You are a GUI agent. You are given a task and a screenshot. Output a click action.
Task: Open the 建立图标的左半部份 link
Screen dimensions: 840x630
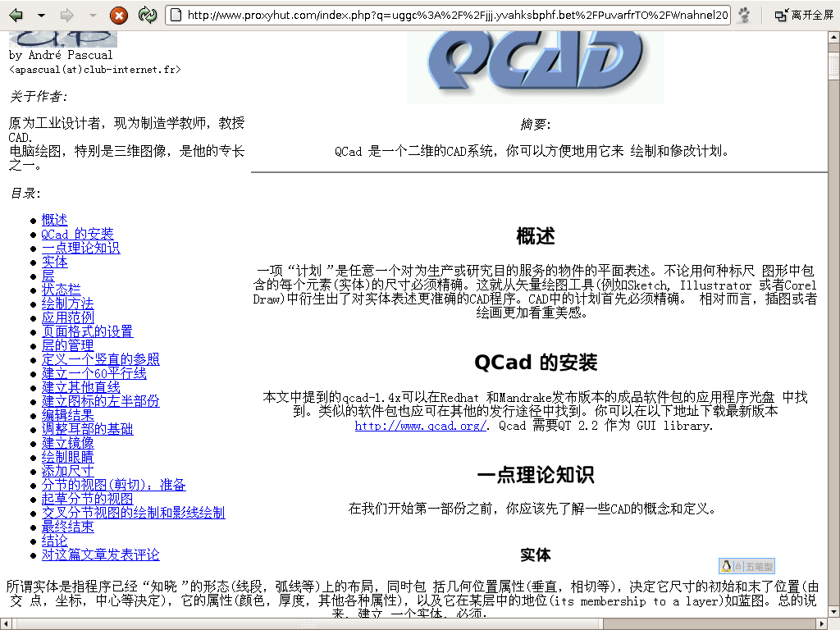(101, 400)
